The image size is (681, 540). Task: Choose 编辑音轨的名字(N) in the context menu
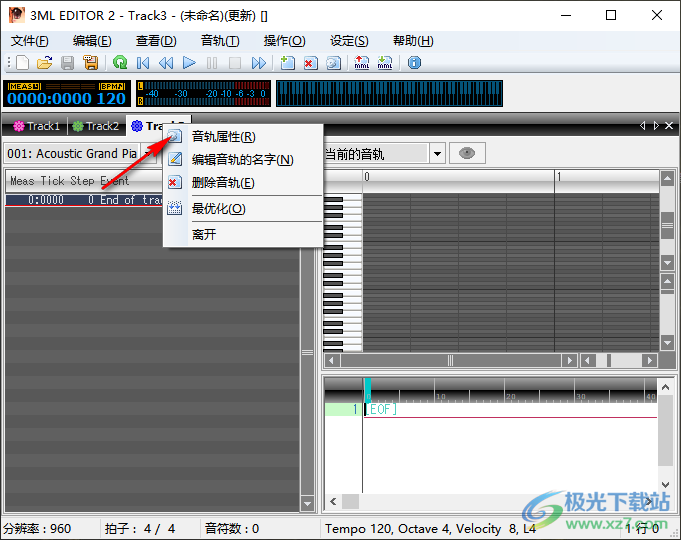pyautogui.click(x=243, y=159)
